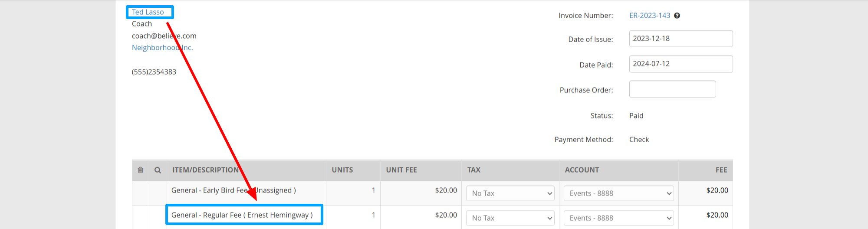
Task: Focus the Purchase Order input box
Action: [672, 89]
